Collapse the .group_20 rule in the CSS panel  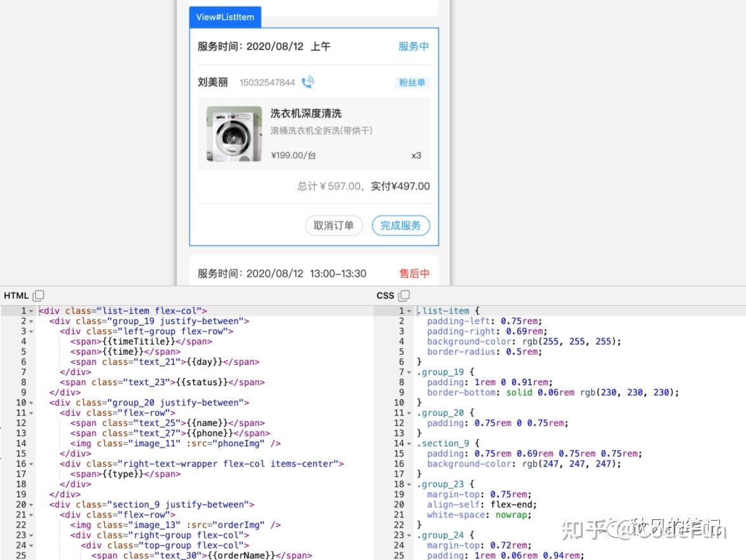(410, 413)
